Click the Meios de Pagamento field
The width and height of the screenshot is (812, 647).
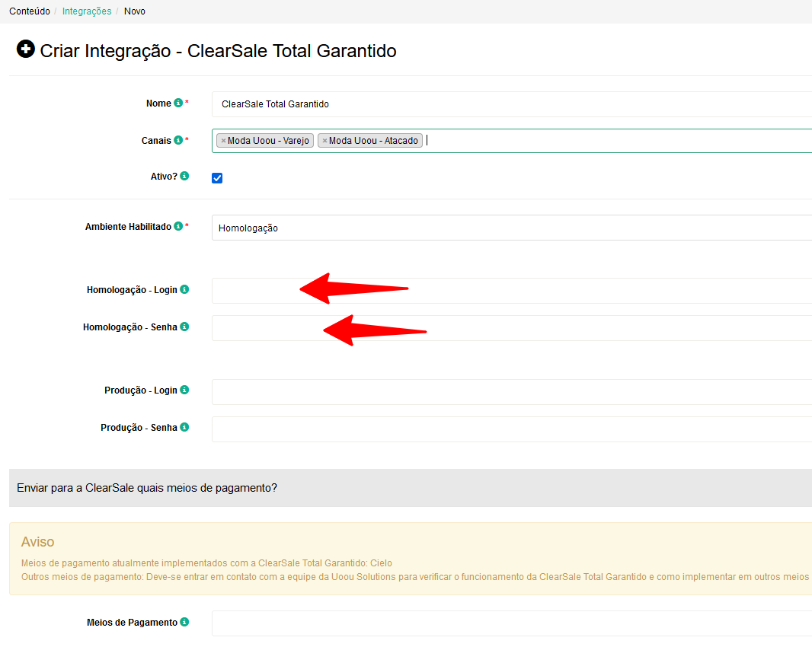[512, 623]
